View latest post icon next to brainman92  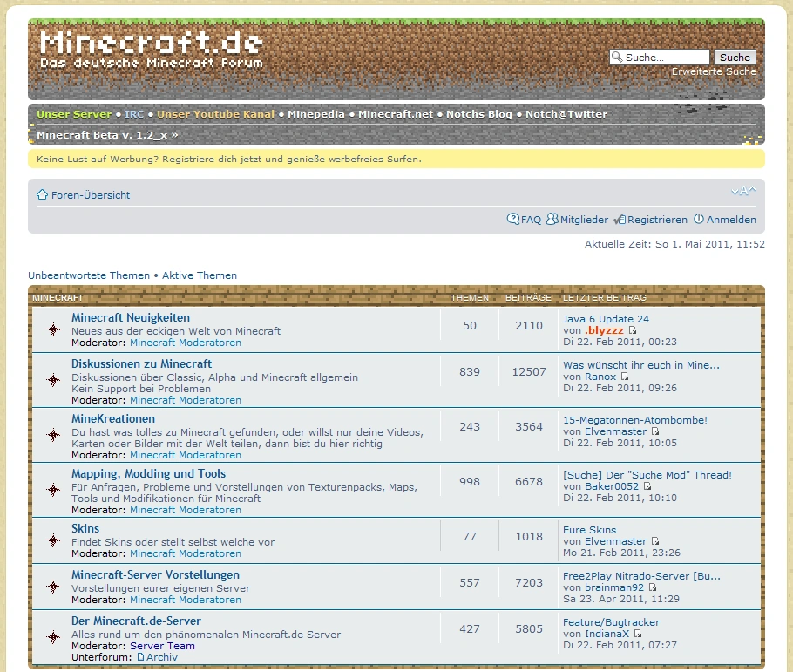point(653,587)
